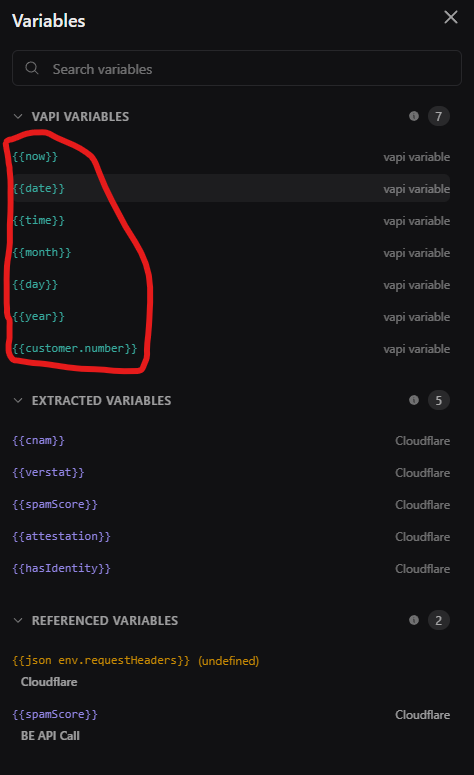Select the {{verstat}} variable
474x775 pixels.
(231, 473)
